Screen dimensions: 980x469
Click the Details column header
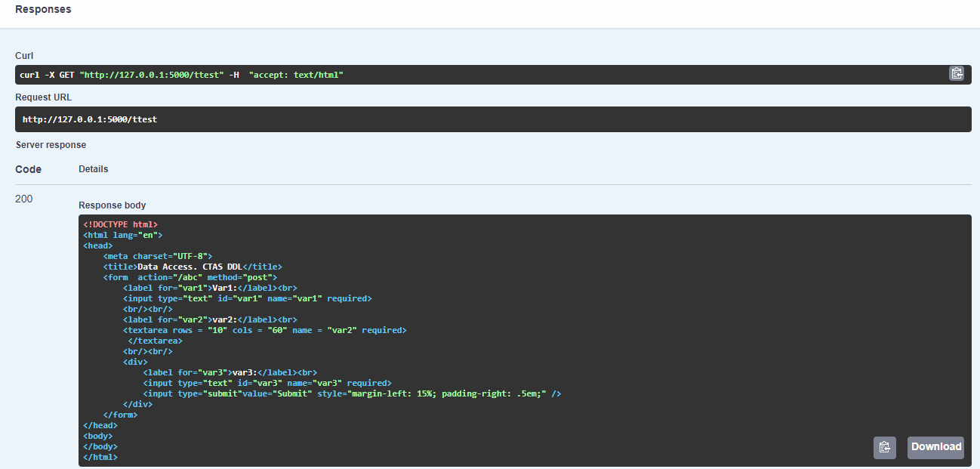[x=93, y=168]
